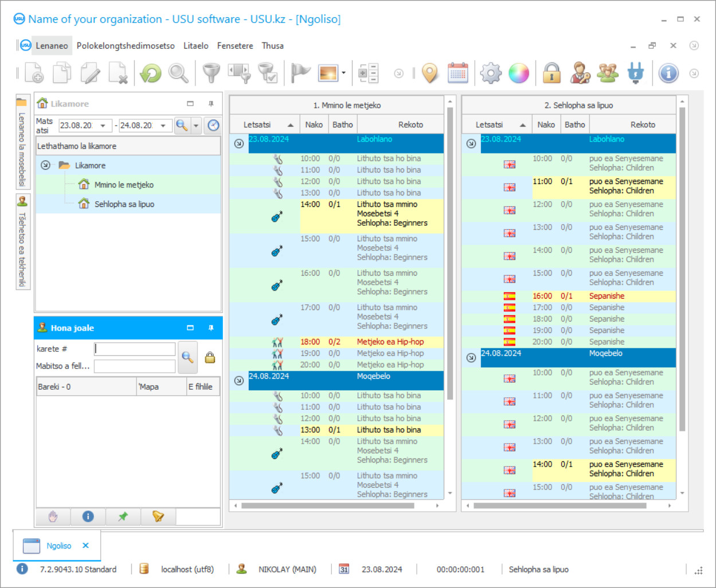The image size is (716, 588).
Task: Click the clock icon beside date search
Action: (x=213, y=126)
